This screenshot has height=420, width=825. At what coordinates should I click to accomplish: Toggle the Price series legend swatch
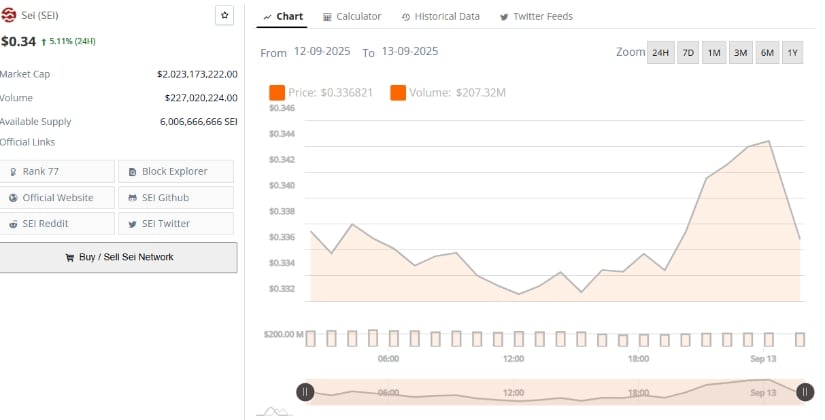tap(277, 93)
